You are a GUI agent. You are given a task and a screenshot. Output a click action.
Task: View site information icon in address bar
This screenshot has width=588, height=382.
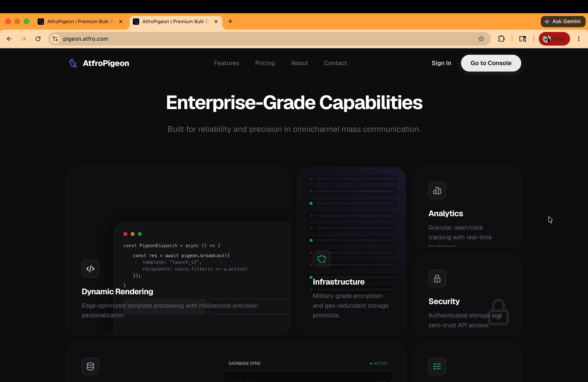tap(55, 39)
